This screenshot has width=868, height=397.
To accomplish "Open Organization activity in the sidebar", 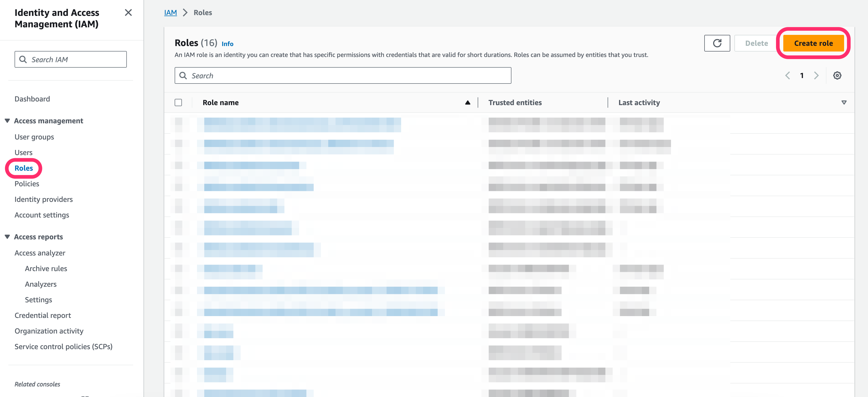I will point(49,331).
